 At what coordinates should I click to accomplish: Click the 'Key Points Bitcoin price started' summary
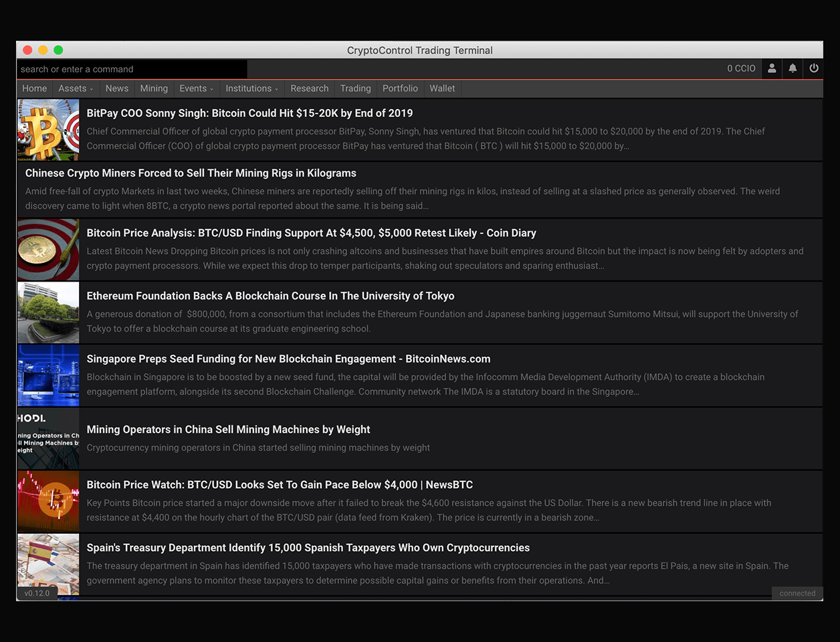[x=429, y=510]
